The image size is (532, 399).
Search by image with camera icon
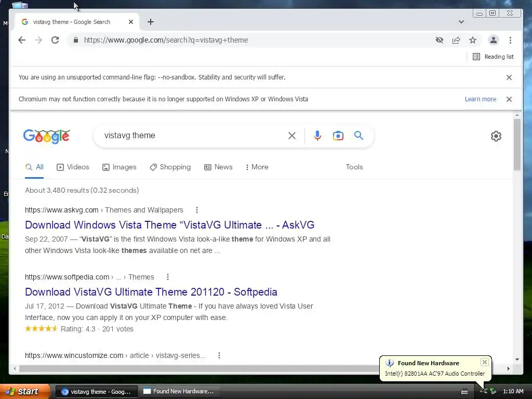338,136
